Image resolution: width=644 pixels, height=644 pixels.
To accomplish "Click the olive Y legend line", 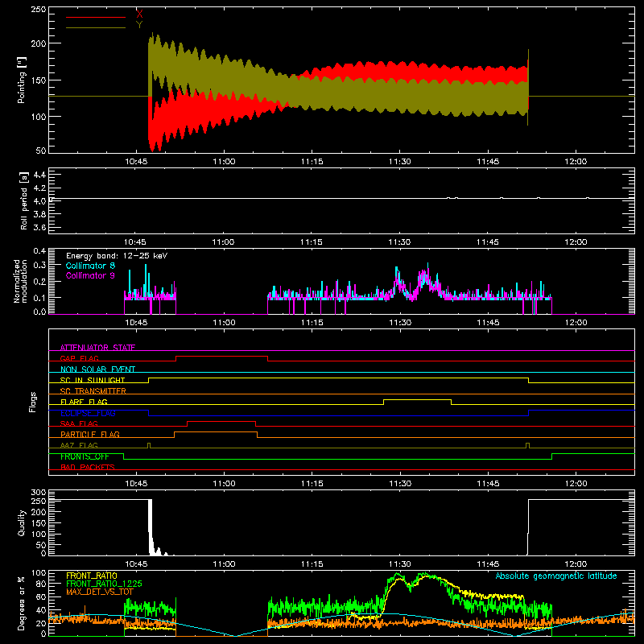I will pyautogui.click(x=95, y=27).
